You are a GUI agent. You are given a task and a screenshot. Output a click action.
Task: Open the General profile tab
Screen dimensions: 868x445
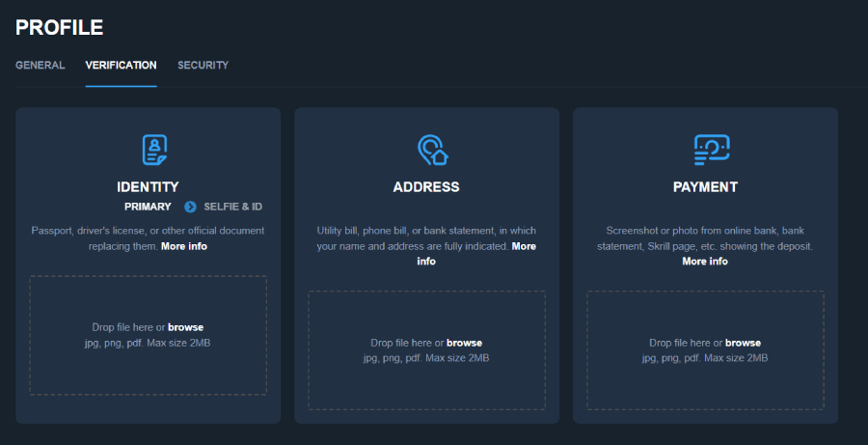pos(40,66)
